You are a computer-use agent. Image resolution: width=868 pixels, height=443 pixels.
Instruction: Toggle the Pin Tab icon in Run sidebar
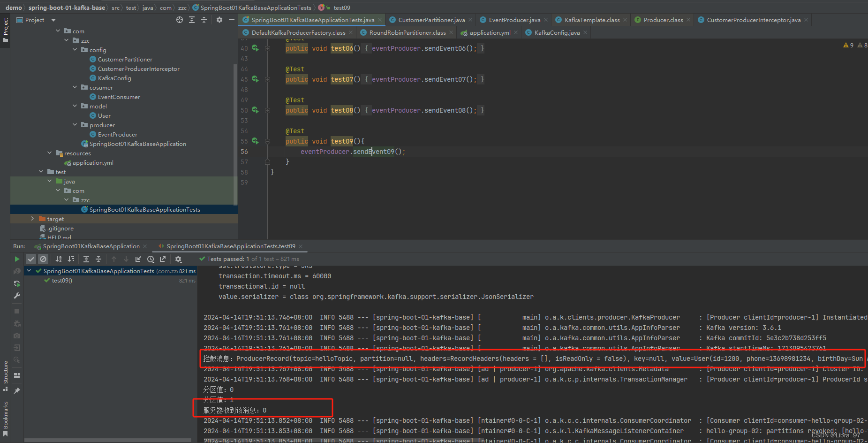point(17,390)
